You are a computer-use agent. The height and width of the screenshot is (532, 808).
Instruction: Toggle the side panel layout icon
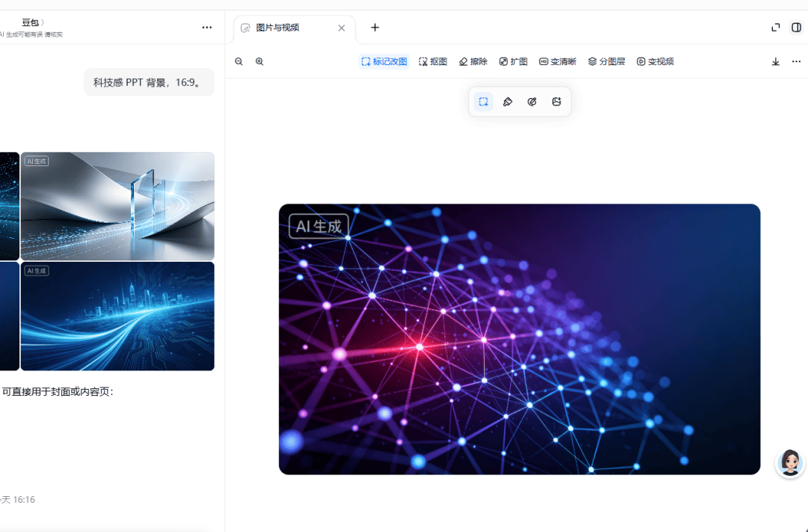[x=796, y=28]
